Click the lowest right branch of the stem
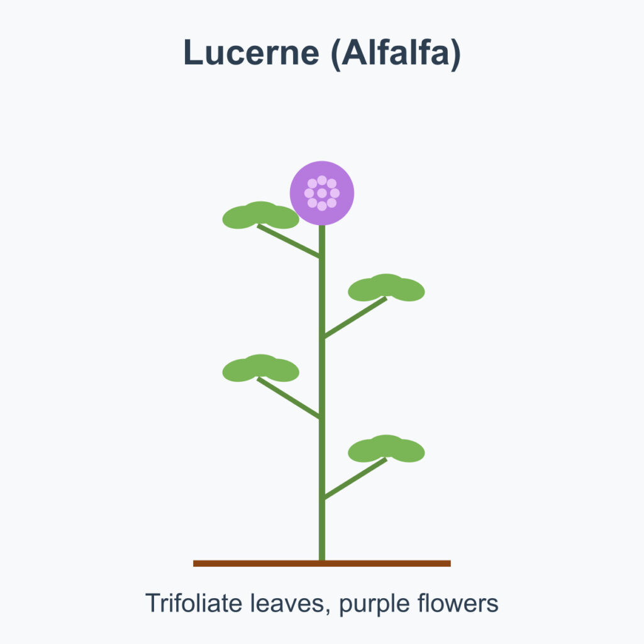Image resolution: width=644 pixels, height=644 pixels. point(355,479)
